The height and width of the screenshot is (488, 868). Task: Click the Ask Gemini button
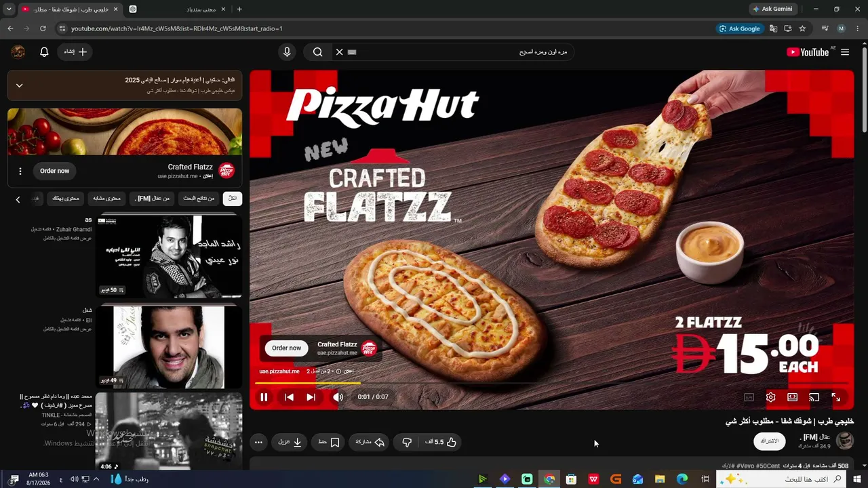(x=772, y=9)
